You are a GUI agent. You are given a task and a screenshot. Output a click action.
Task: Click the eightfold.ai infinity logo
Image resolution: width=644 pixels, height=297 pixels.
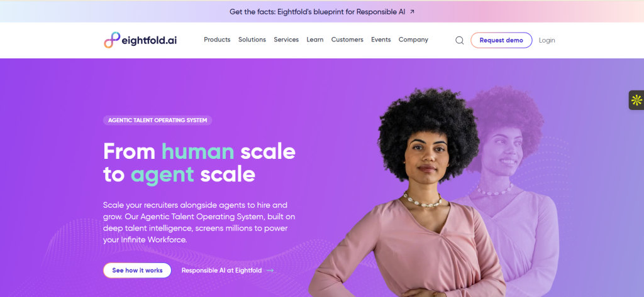(112, 40)
